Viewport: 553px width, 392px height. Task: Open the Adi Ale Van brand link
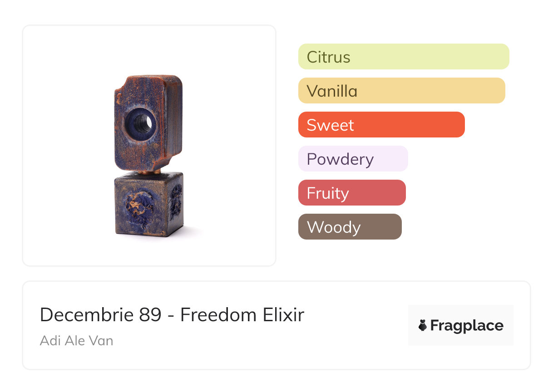[x=76, y=340]
